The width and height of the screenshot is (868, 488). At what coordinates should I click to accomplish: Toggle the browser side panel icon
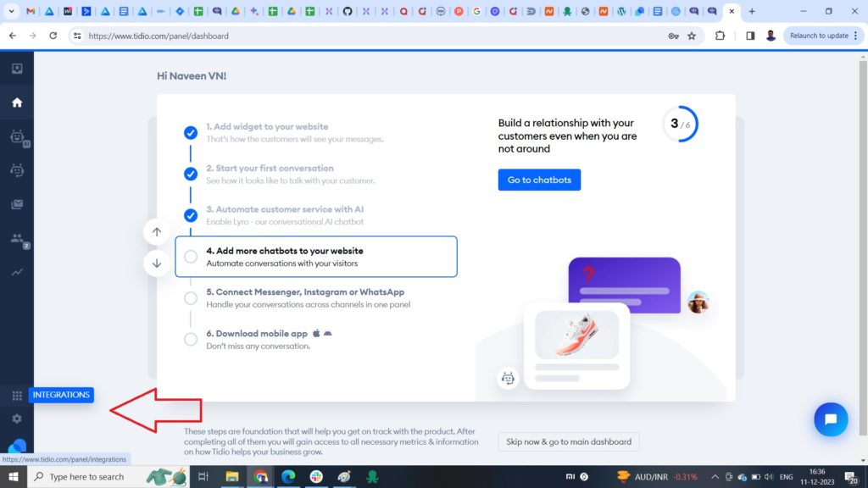(x=750, y=36)
